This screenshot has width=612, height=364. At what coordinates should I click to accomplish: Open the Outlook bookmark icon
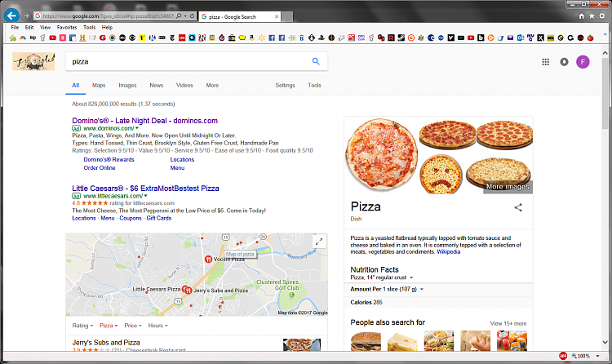[x=521, y=38]
